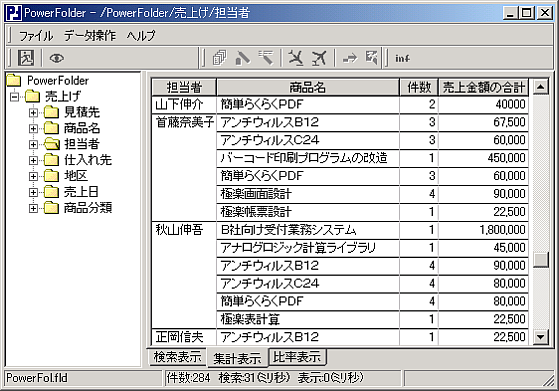The image size is (559, 391).
Task: Click the first toolbar icon with figure
Action: 26,58
